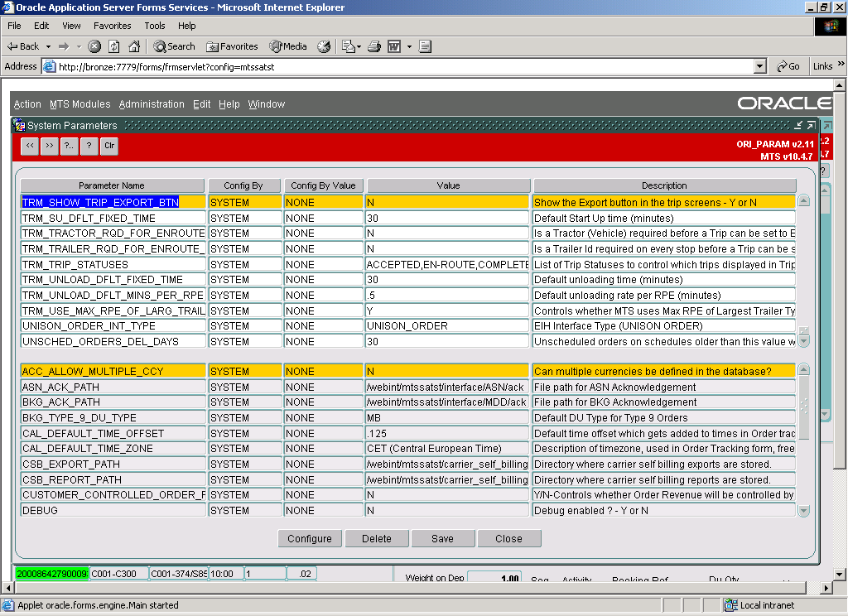The width and height of the screenshot is (848, 616).
Task: Click the '?..' query button
Action: coord(69,146)
